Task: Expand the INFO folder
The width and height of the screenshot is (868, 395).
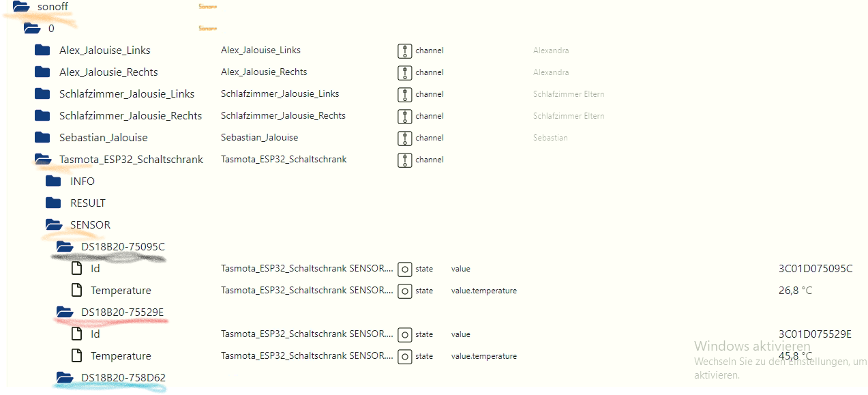Action: click(54, 181)
